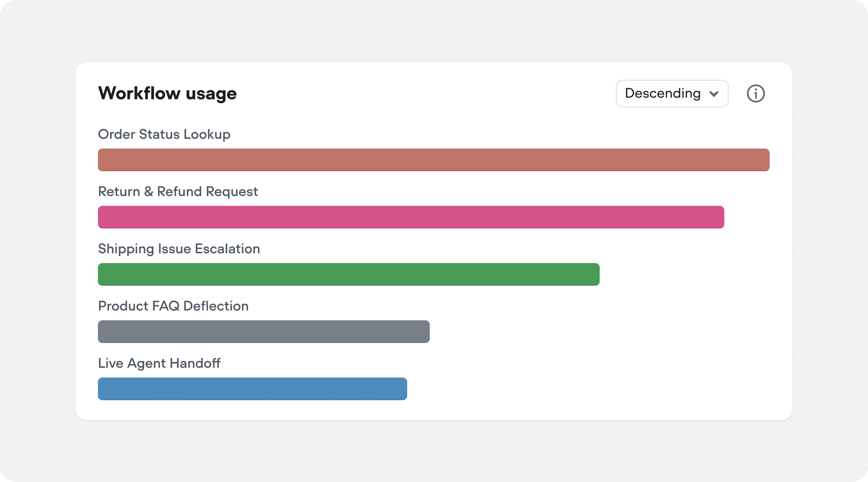Click the longest bar in the chart
Image resolution: width=868 pixels, height=482 pixels.
tap(434, 160)
